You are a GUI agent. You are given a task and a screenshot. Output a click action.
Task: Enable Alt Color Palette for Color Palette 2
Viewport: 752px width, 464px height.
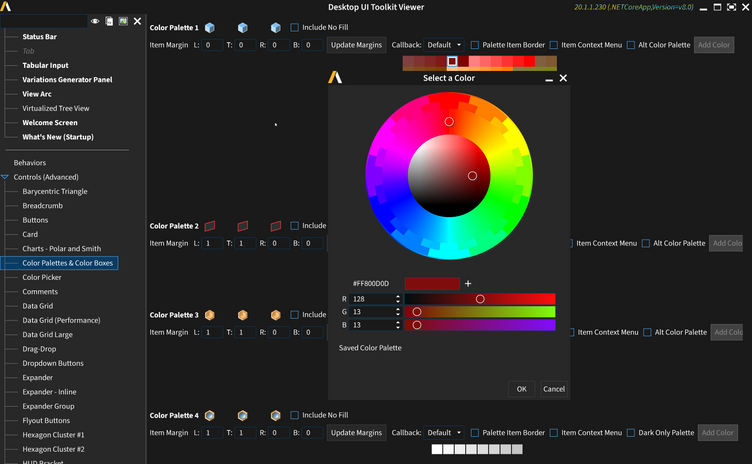(646, 243)
